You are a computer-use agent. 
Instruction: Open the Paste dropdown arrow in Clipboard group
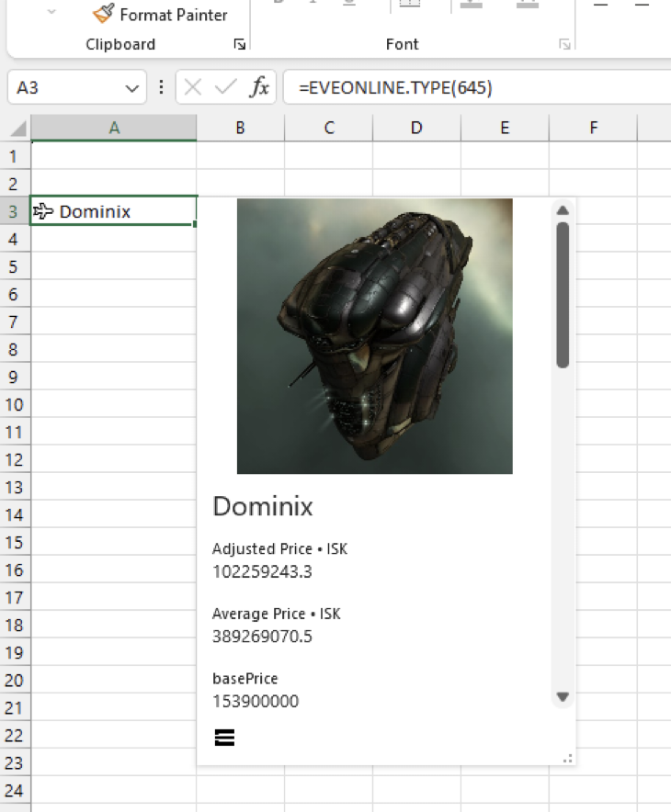(x=51, y=11)
